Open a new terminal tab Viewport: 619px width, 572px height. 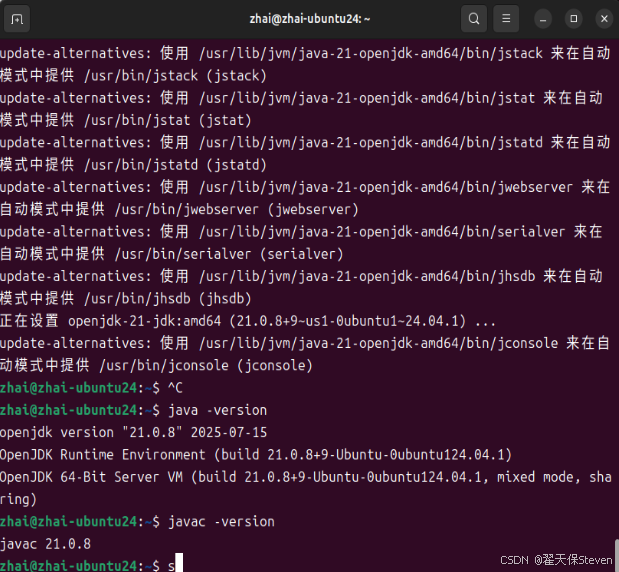point(17,19)
